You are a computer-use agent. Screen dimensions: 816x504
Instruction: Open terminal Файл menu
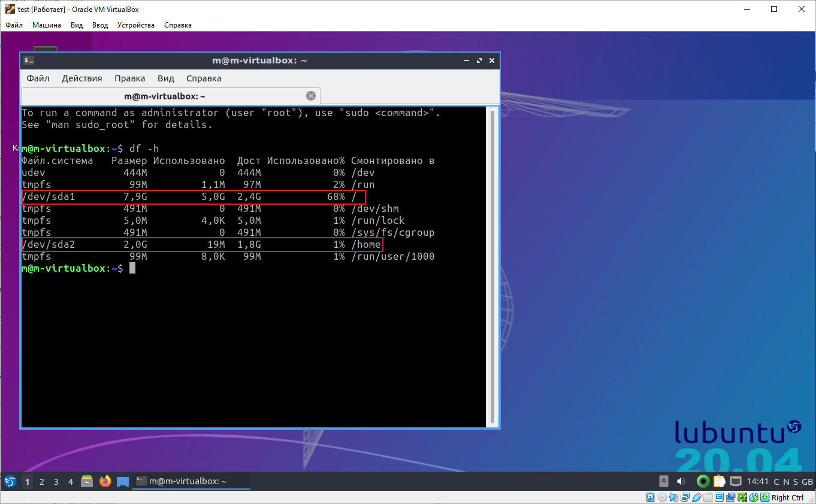(38, 78)
